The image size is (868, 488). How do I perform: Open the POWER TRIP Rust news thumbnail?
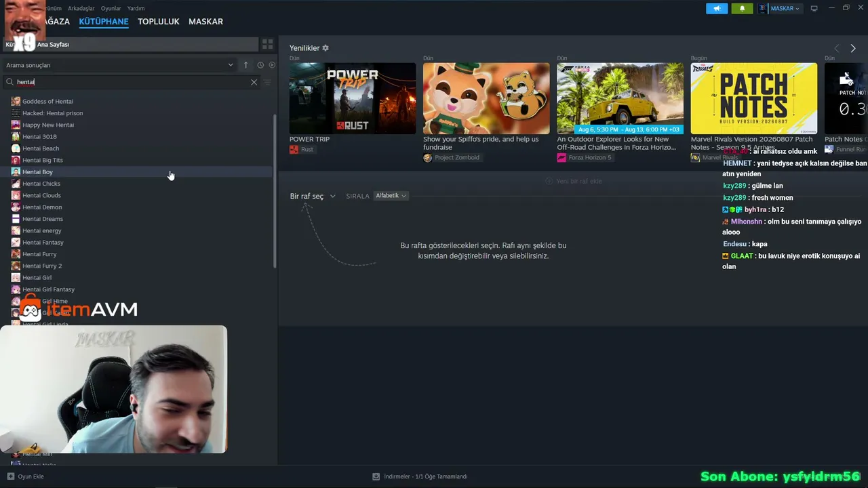tap(353, 98)
